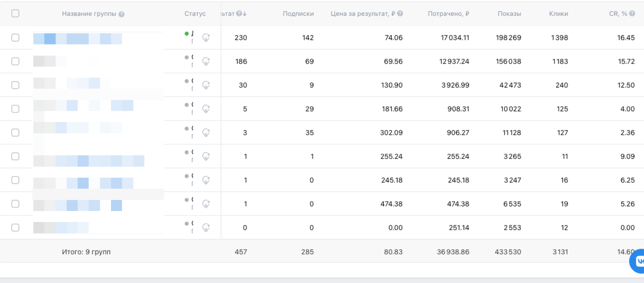
Task: Click Клики column header
Action: [558, 14]
